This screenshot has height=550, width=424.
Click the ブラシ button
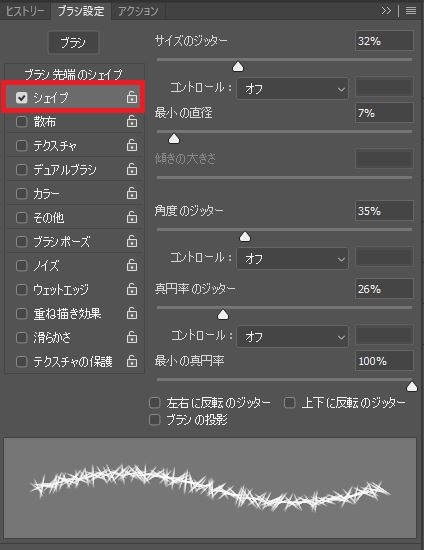[73, 42]
